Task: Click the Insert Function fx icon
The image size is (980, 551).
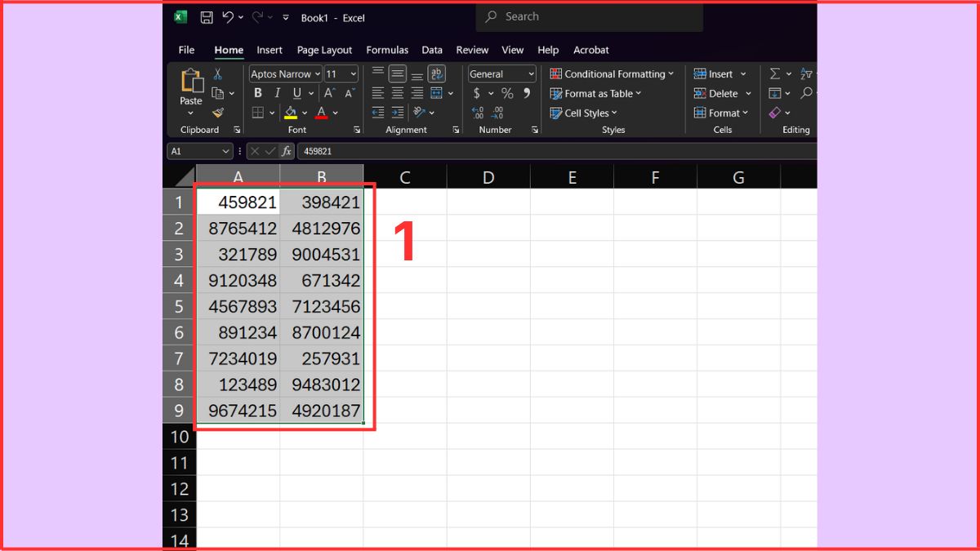Action: coord(287,151)
